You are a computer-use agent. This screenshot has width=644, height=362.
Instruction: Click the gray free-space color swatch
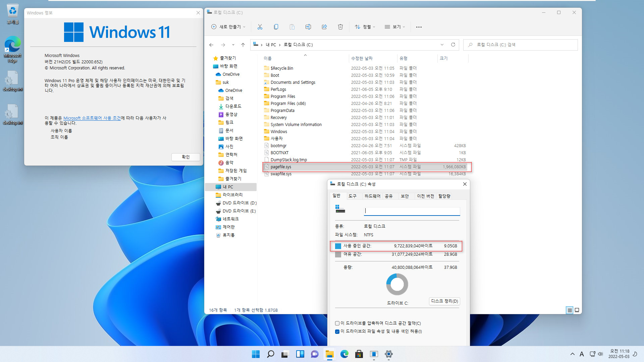point(338,254)
